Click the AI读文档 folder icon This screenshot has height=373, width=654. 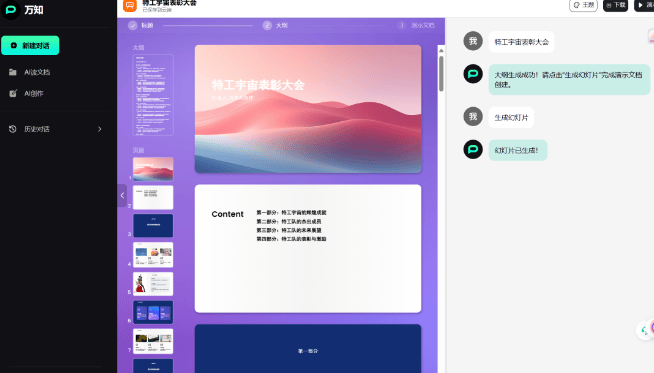(x=13, y=72)
